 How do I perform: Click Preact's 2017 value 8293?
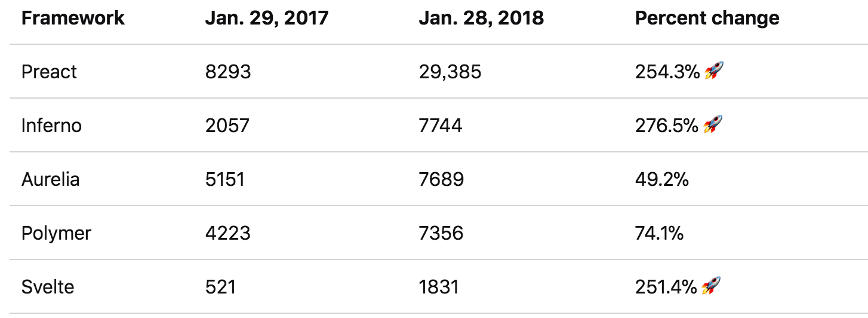pyautogui.click(x=228, y=72)
